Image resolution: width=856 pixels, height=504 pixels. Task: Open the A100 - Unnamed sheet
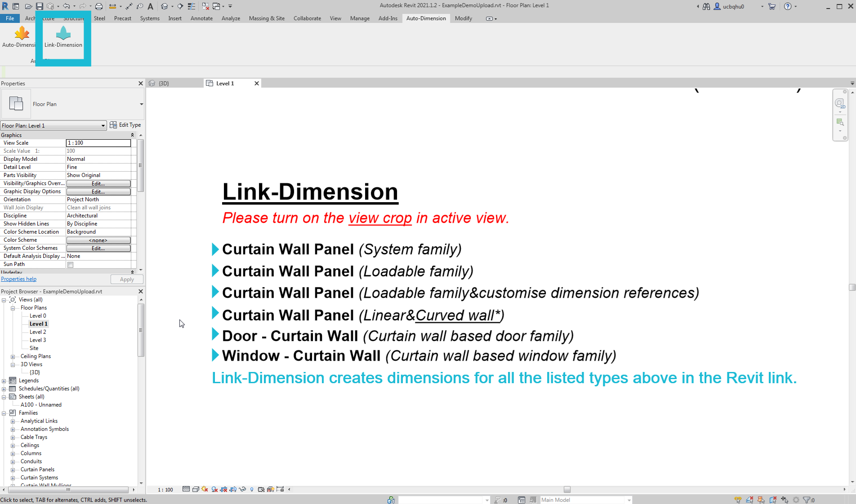click(x=41, y=405)
